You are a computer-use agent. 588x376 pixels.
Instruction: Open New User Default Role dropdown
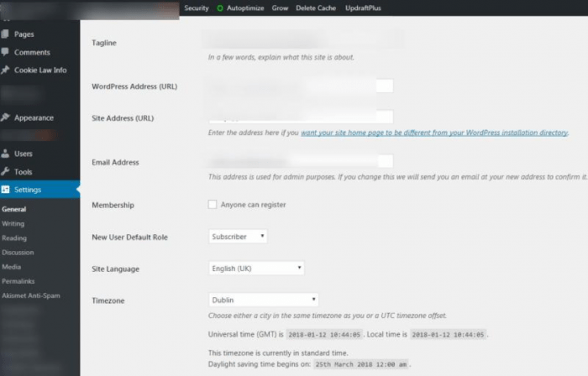coord(238,237)
